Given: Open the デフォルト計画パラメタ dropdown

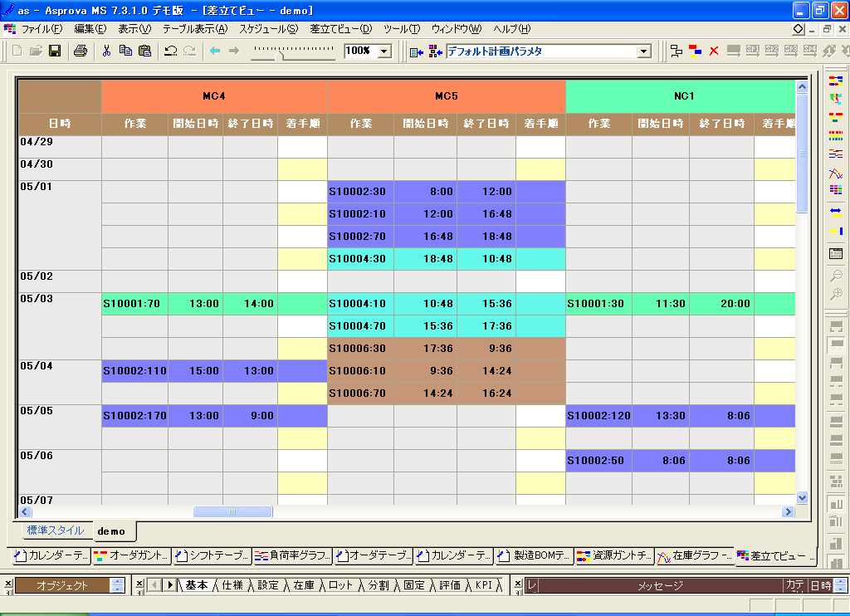Looking at the screenshot, I should click(x=643, y=51).
